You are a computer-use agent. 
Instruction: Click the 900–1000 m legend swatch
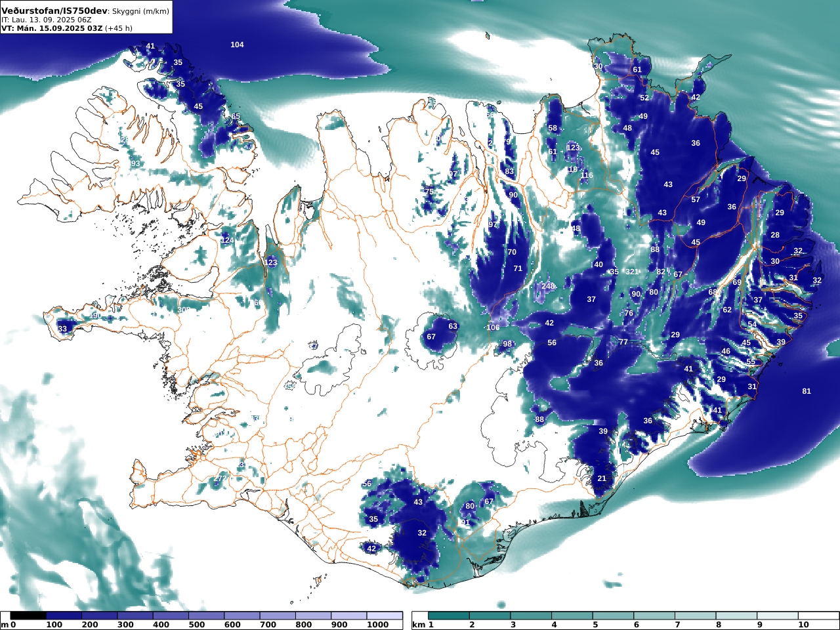click(348, 616)
